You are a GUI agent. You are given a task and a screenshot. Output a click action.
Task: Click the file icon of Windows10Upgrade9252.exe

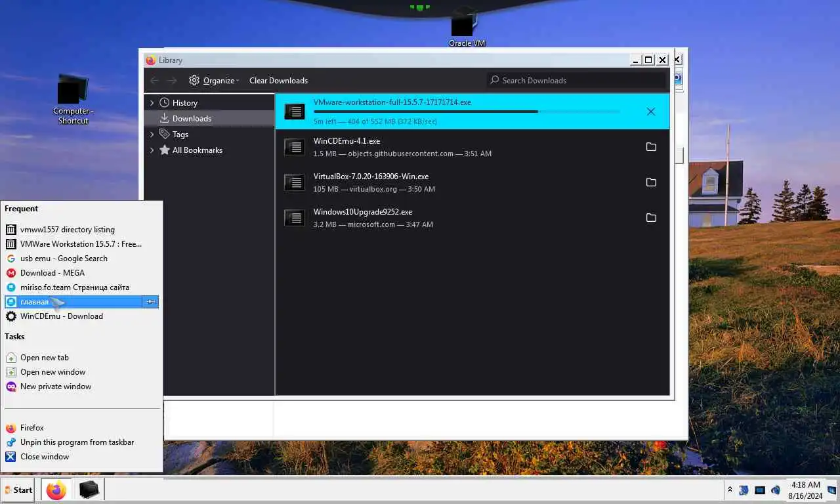(295, 218)
